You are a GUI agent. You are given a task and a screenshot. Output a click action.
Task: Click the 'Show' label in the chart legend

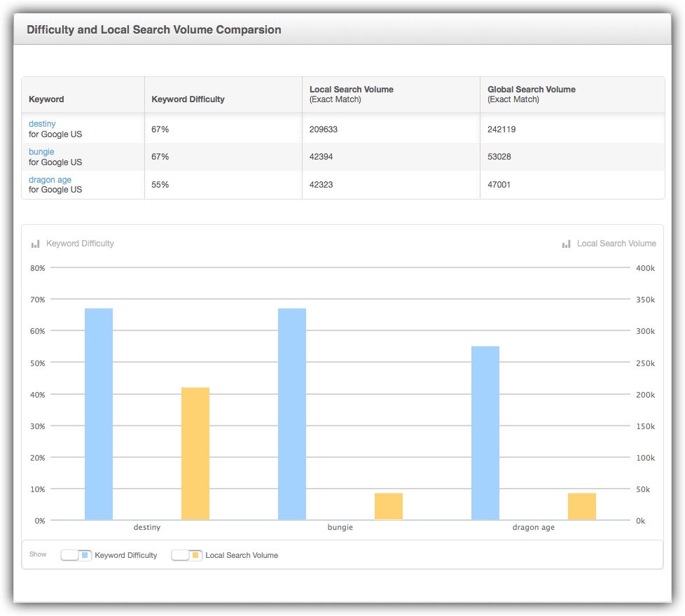coord(38,554)
